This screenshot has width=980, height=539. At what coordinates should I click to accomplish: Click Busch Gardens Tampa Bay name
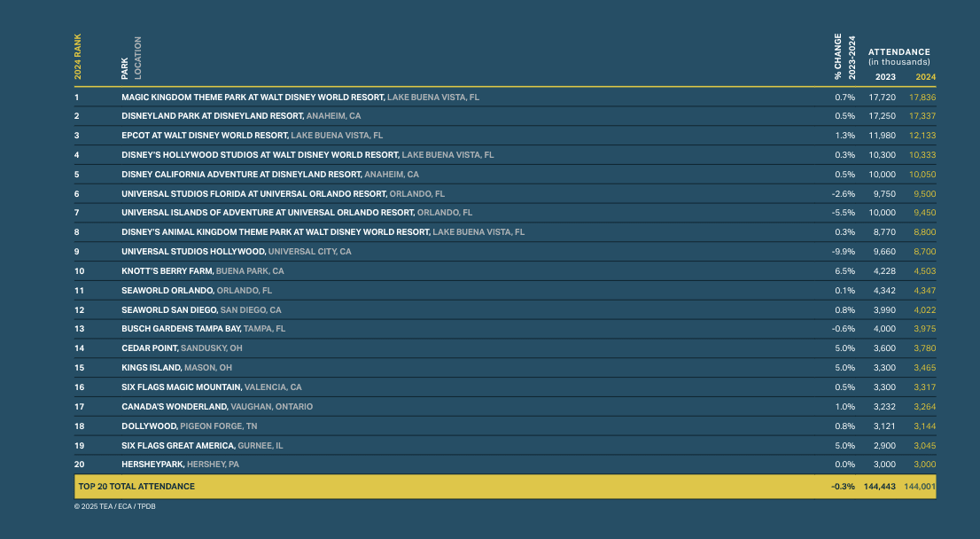(x=181, y=329)
